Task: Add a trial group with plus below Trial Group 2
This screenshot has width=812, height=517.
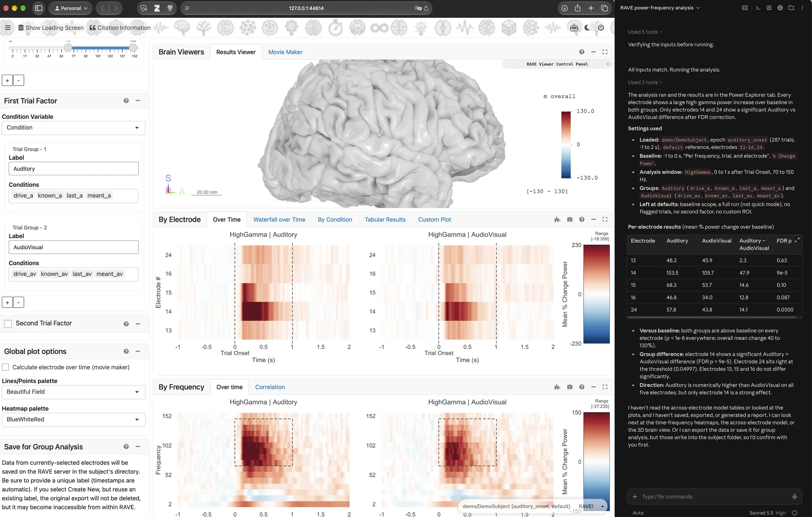Action: point(7,302)
